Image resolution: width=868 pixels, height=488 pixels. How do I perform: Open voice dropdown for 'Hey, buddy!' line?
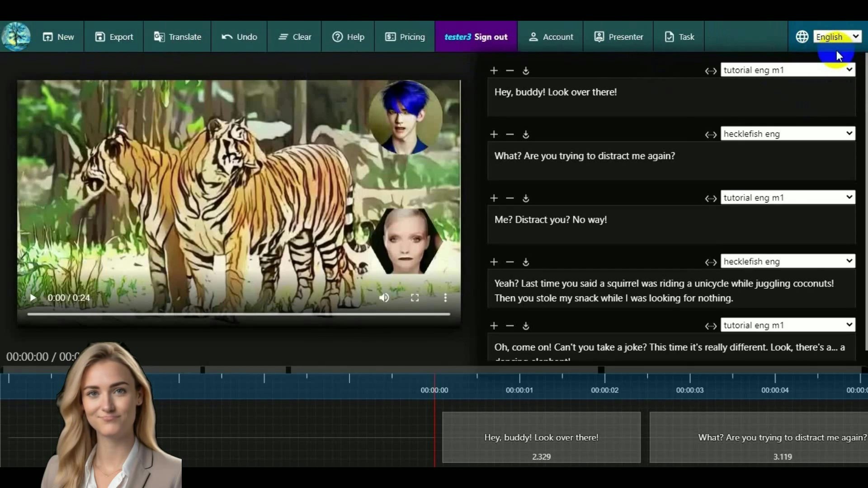[788, 70]
